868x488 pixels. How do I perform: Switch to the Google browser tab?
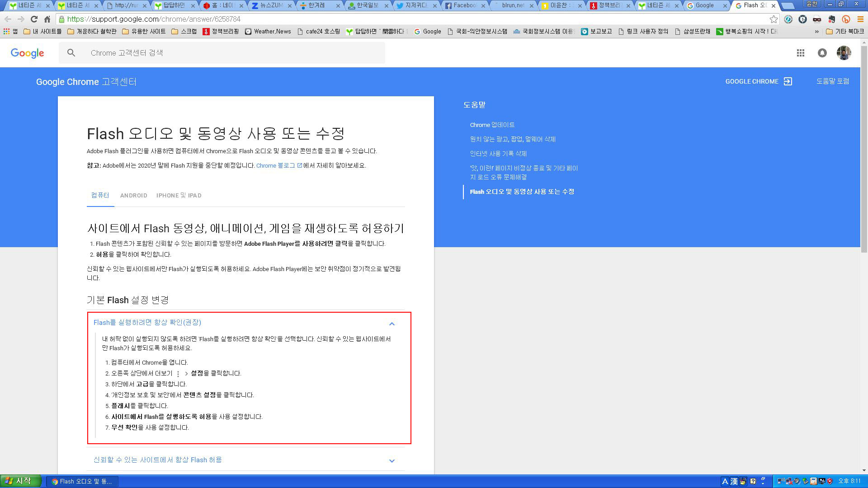click(706, 5)
